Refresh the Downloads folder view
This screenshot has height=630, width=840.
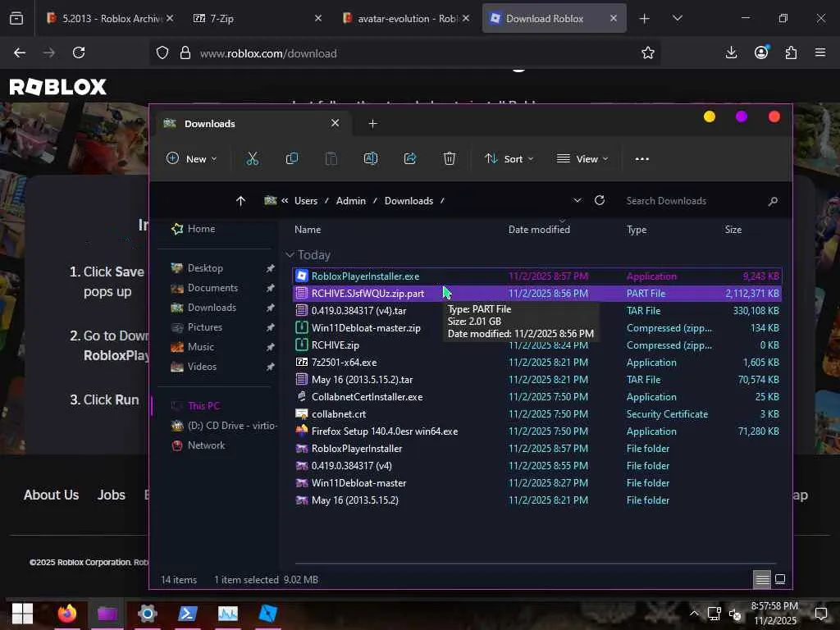[x=600, y=200]
